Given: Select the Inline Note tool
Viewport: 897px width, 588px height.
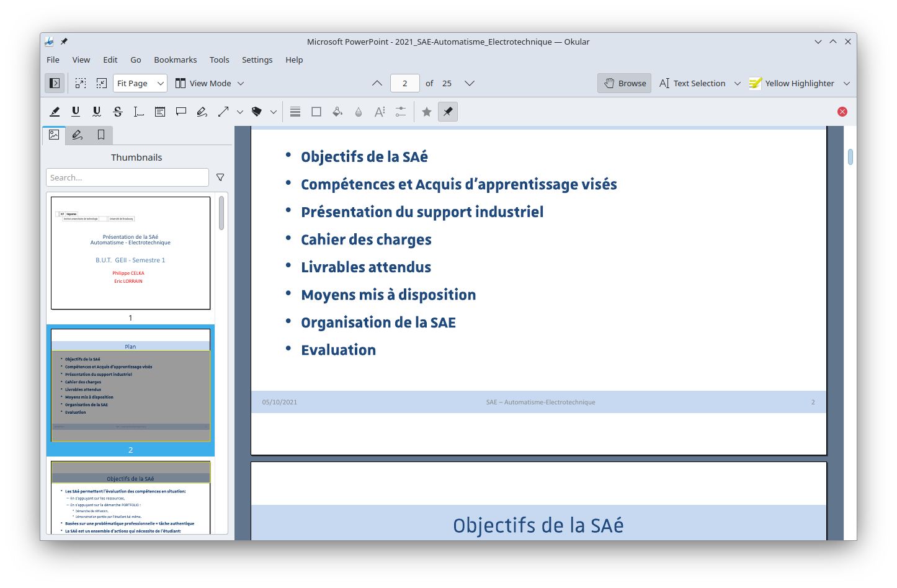Looking at the screenshot, I should pyautogui.click(x=160, y=112).
